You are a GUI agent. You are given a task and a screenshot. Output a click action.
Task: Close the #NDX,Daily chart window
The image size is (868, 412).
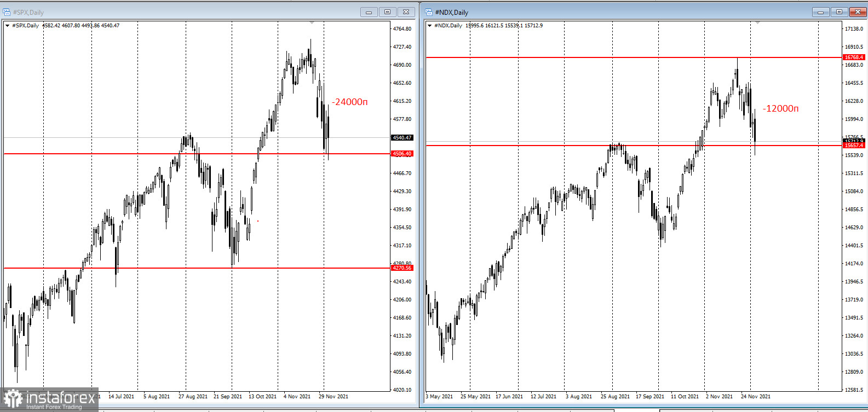point(858,12)
